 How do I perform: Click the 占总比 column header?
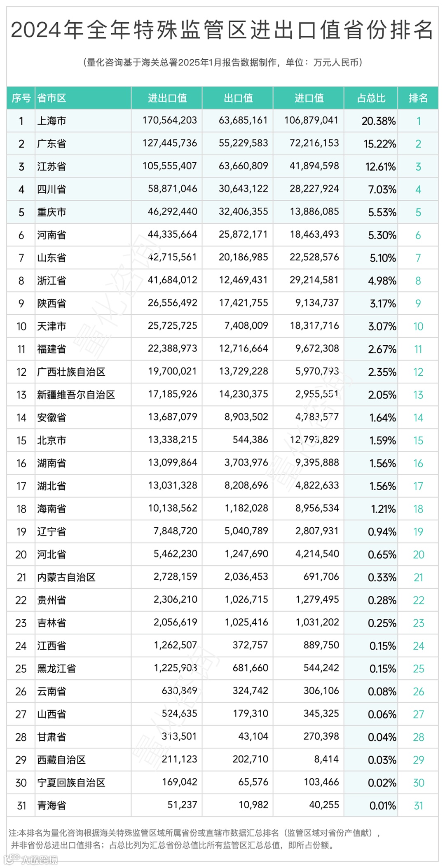point(371,98)
